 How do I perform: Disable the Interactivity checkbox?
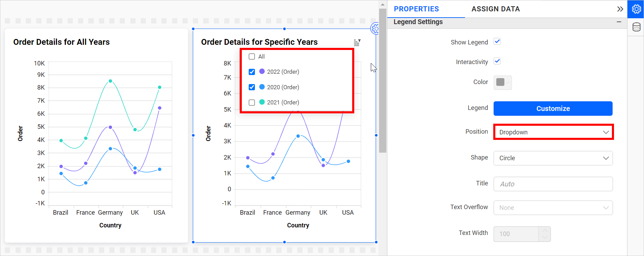point(497,61)
